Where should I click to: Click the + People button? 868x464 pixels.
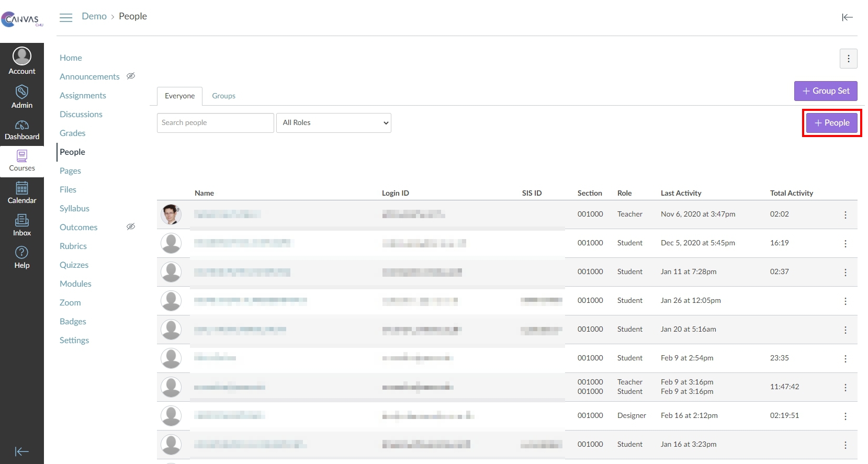[x=831, y=123]
